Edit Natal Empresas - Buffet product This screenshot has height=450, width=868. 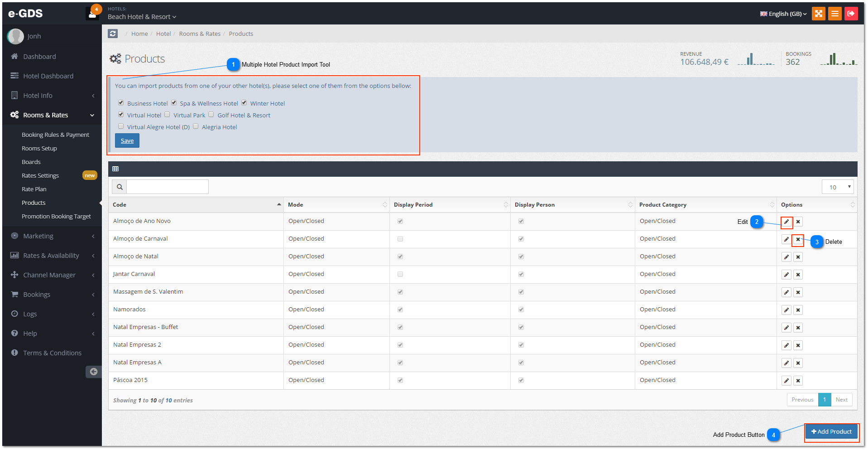click(786, 328)
